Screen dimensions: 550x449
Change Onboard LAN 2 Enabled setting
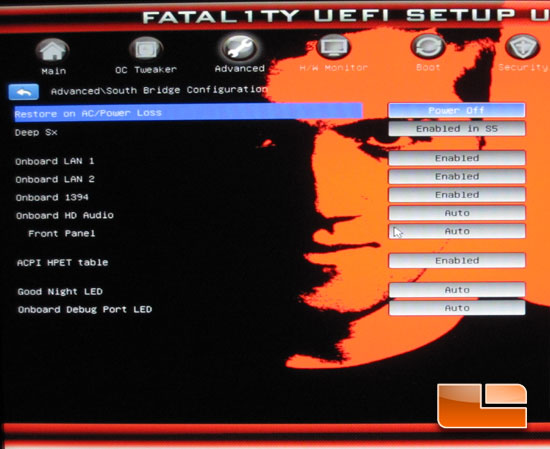(x=457, y=176)
